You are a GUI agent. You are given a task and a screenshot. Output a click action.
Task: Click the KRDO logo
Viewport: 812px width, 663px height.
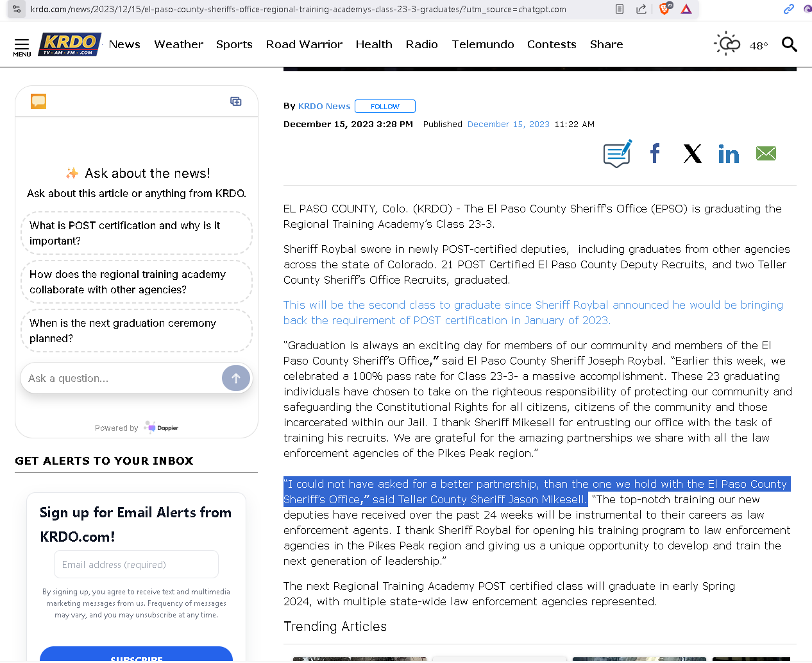click(69, 44)
